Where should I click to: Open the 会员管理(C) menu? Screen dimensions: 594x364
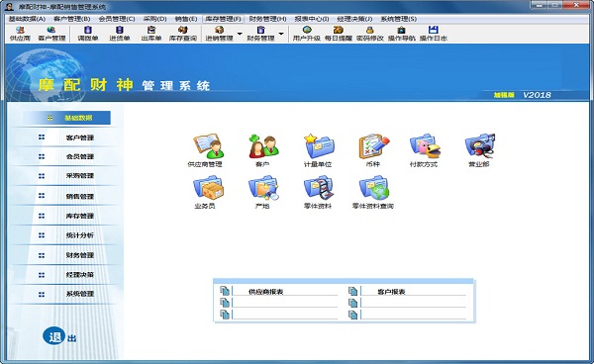[117, 19]
